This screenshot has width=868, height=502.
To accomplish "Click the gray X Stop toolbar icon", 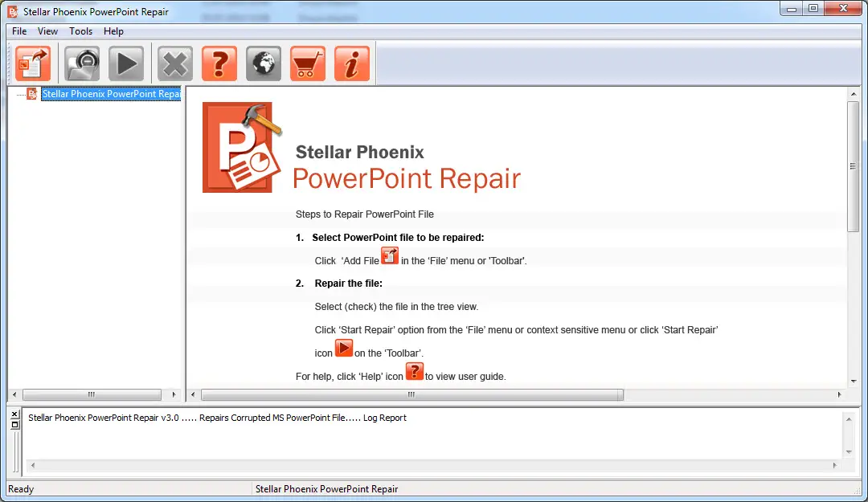I will pyautogui.click(x=175, y=63).
